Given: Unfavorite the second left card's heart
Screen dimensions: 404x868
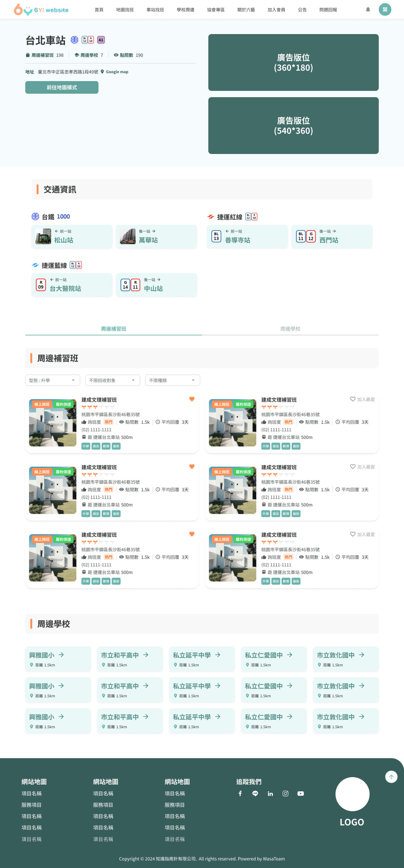Looking at the screenshot, I should pyautogui.click(x=192, y=467).
